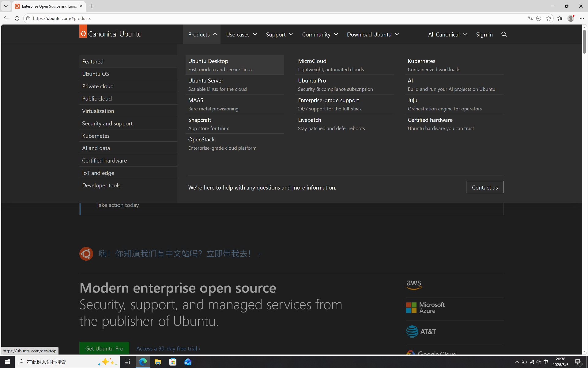Select the Public cloud category
The height and width of the screenshot is (368, 588).
point(128,98)
